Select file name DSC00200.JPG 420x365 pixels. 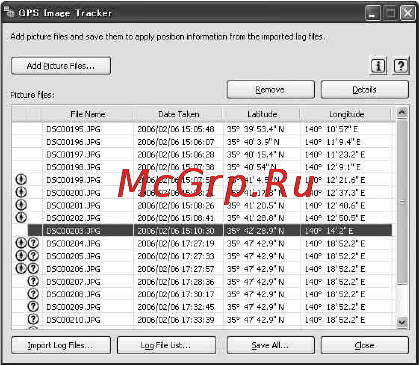(x=73, y=193)
